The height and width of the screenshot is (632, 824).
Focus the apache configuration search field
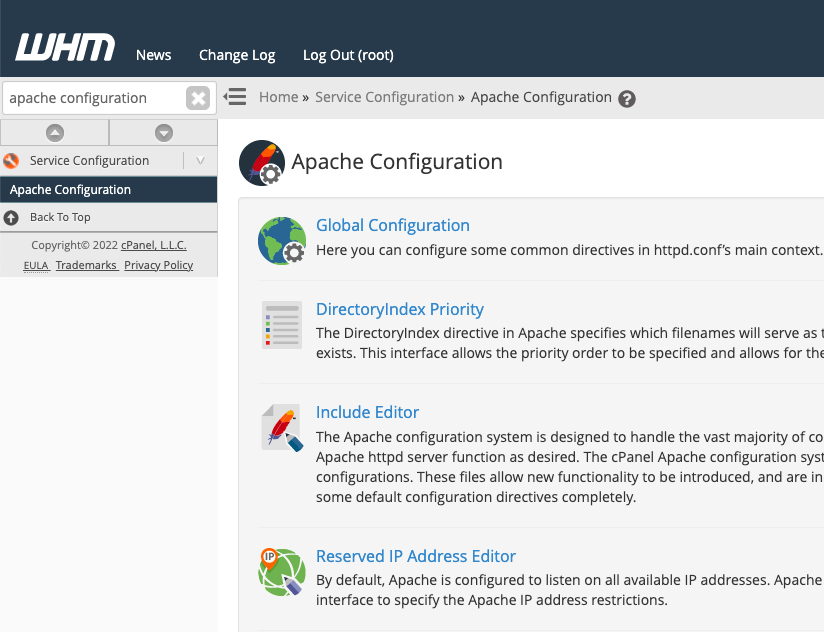93,98
